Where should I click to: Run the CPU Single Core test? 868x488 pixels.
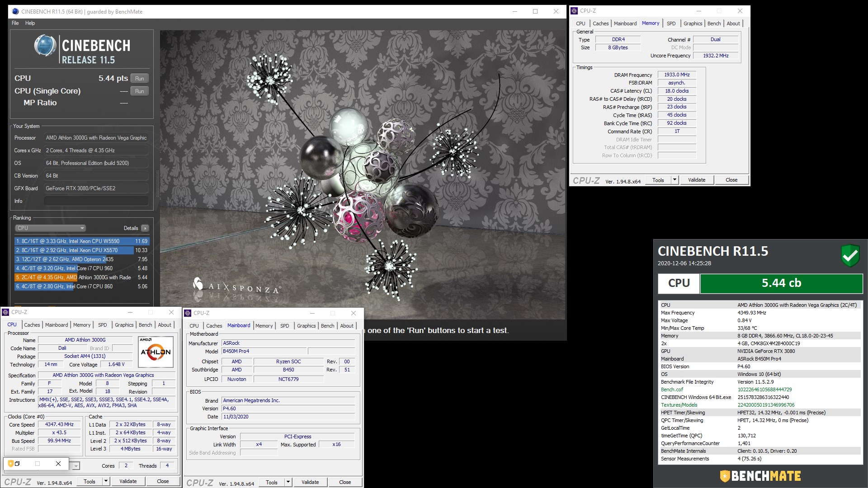coord(140,91)
